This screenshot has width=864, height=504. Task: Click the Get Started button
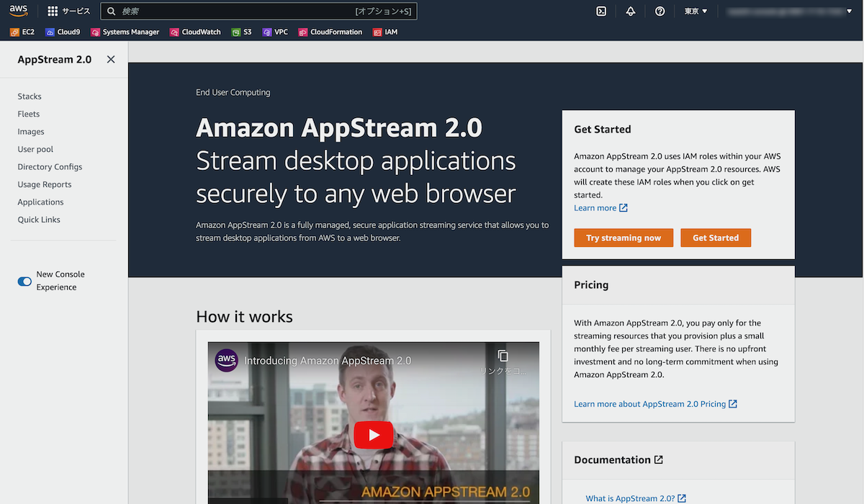[x=716, y=237]
